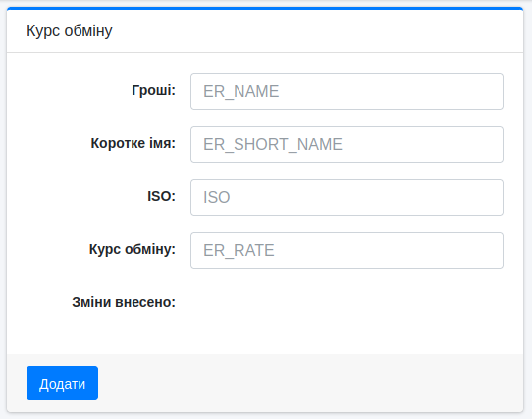This screenshot has height=419, width=532.
Task: Click the blue top border of the card
Action: [x=265, y=8]
